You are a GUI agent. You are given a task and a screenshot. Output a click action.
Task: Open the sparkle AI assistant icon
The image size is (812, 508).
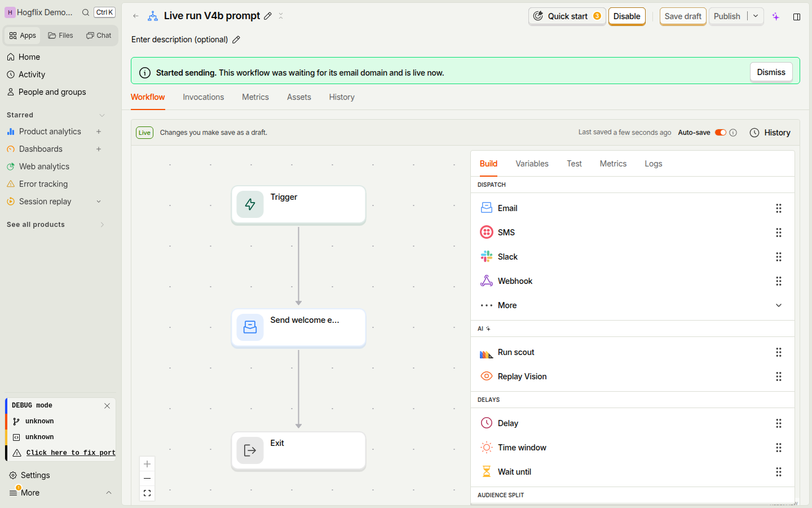pyautogui.click(x=776, y=16)
